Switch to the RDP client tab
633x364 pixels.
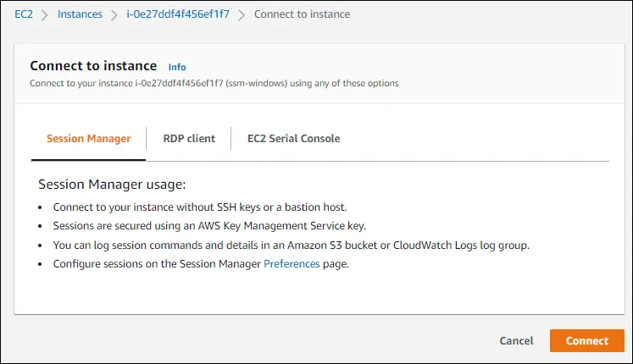pos(189,138)
